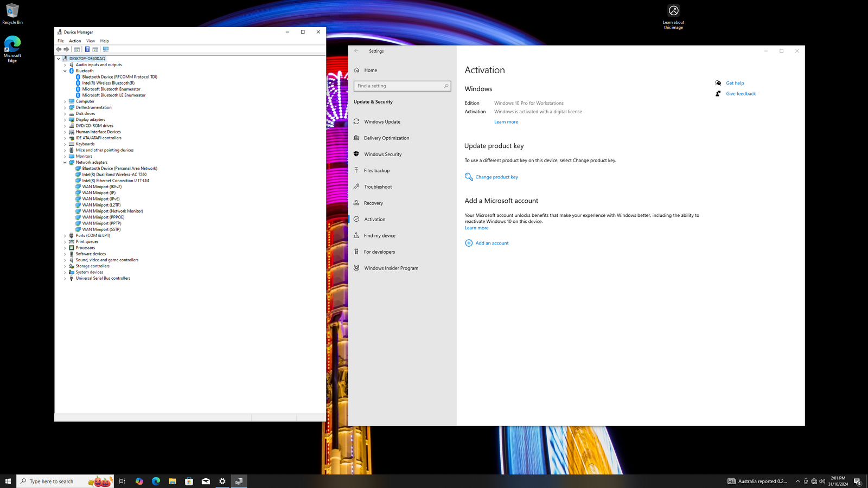868x488 pixels.
Task: Select WAN Miniport (Network Monitor)
Action: coord(112,211)
